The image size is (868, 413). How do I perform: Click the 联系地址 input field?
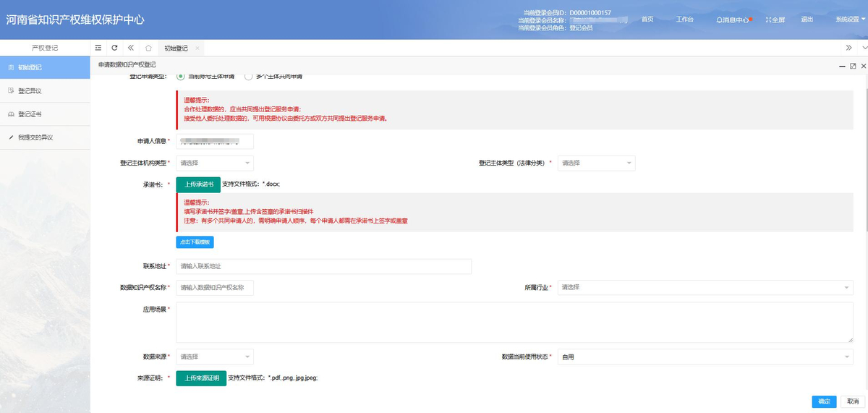(x=323, y=266)
